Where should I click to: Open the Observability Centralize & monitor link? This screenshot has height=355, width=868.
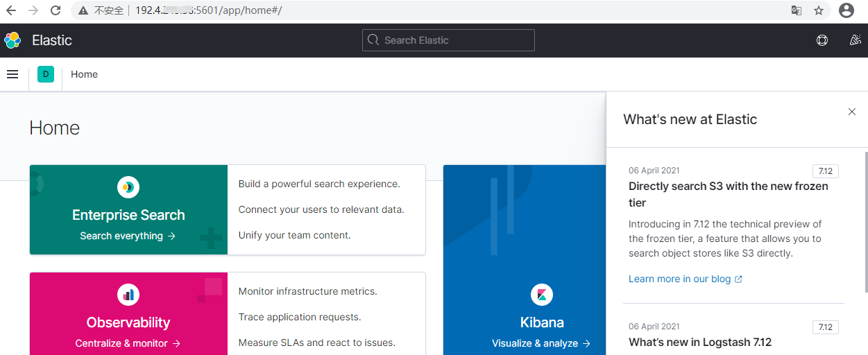[x=128, y=343]
